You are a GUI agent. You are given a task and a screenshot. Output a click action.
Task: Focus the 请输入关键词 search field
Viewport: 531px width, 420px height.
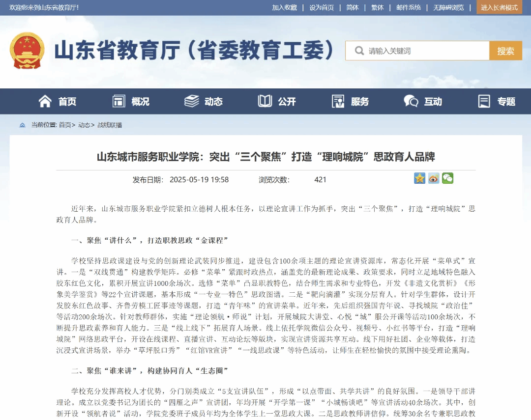pos(425,51)
